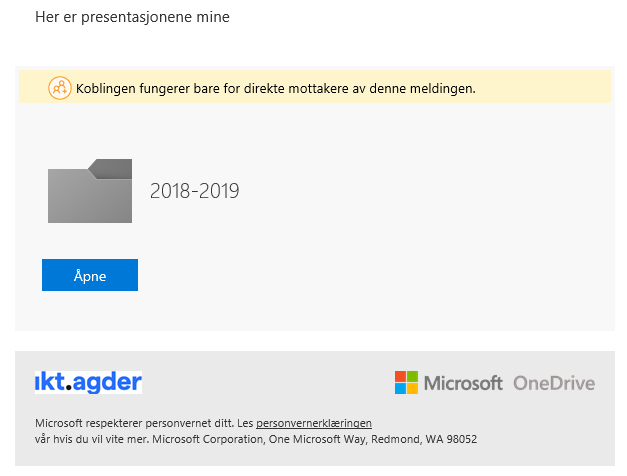Click the gray 2018-2019 folder icon

(90, 191)
